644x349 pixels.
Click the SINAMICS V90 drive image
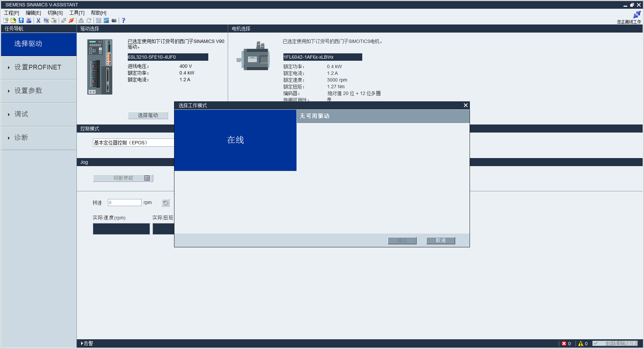tap(100, 67)
